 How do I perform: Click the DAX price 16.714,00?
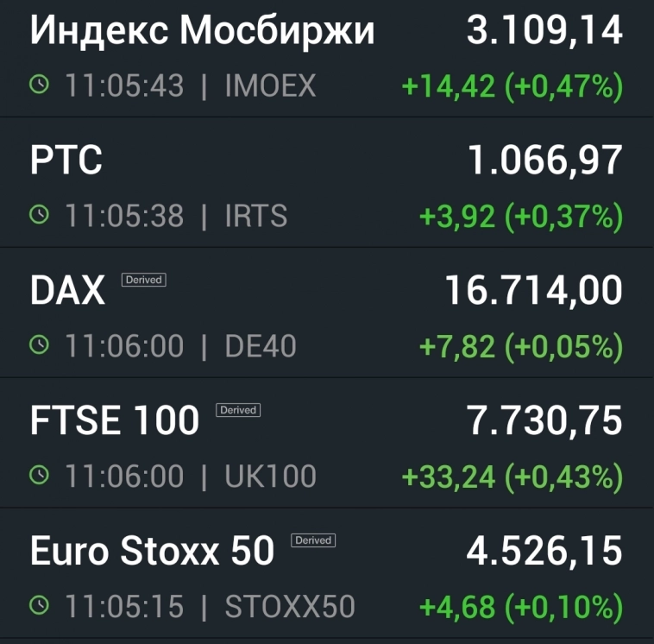pyautogui.click(x=533, y=292)
